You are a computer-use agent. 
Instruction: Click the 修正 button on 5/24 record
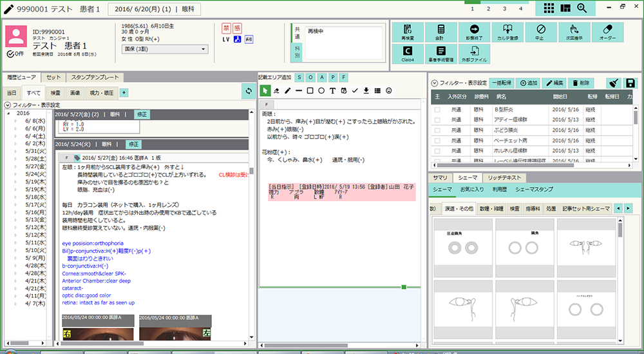(134, 144)
